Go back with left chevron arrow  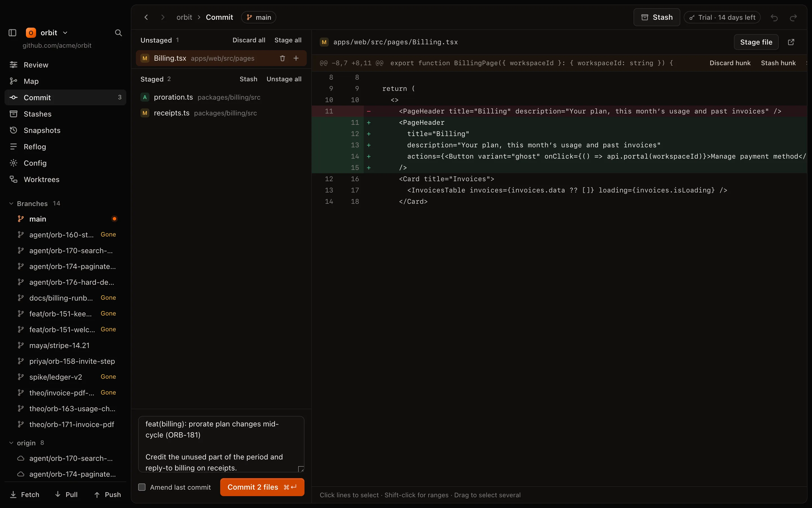146,17
